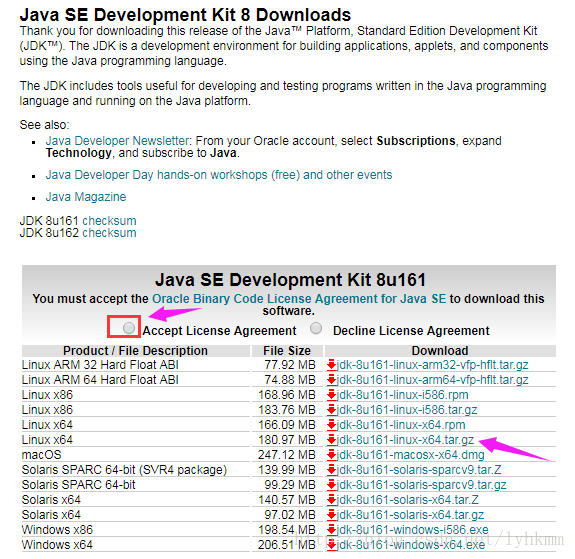Open Java Developer Day hands-on workshops link
This screenshot has width=575, height=559.
point(219,175)
